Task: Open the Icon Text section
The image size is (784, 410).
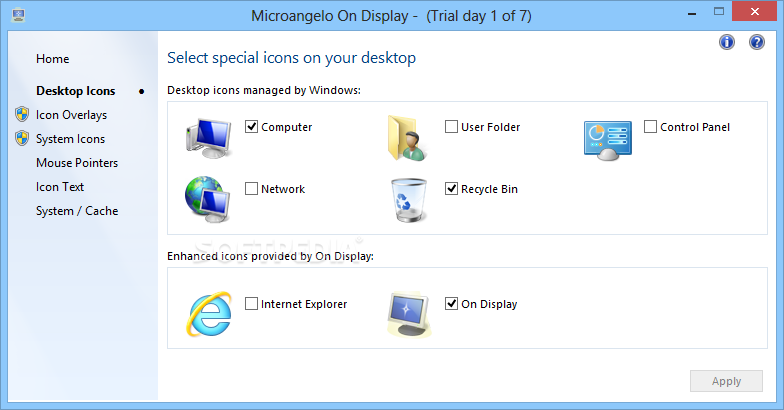Action: 60,187
